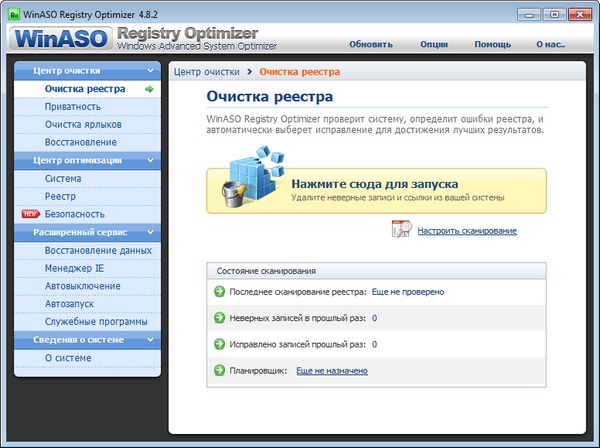Open the Обновить menu
600x448 pixels.
tap(370, 44)
